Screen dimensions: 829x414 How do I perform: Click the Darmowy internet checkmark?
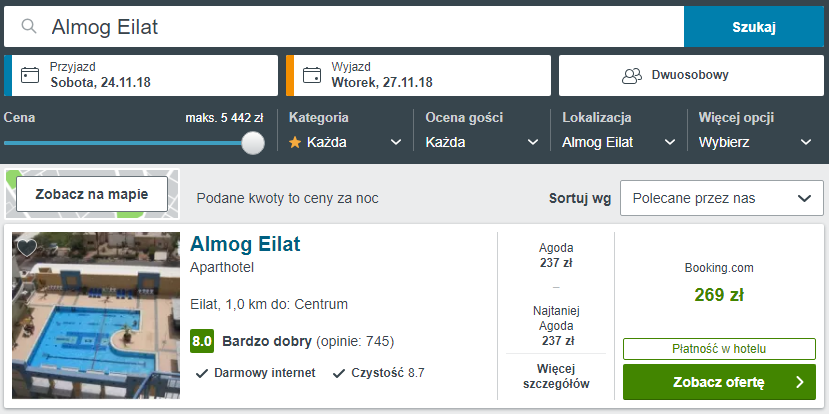point(201,373)
